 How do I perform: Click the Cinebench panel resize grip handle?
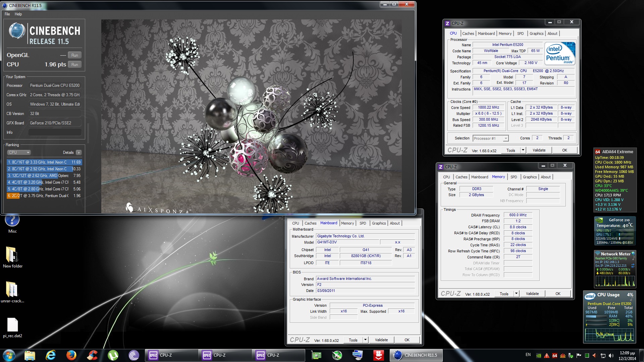(88, 133)
